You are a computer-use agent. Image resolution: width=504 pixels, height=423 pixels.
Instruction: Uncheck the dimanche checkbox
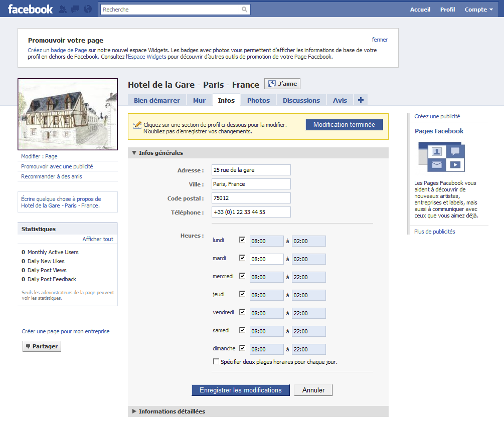pos(242,347)
